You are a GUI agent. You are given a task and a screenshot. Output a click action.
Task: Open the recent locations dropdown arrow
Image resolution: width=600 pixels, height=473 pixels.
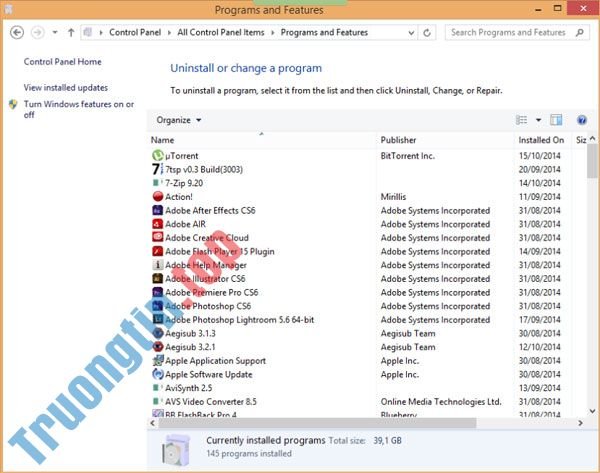click(55, 33)
